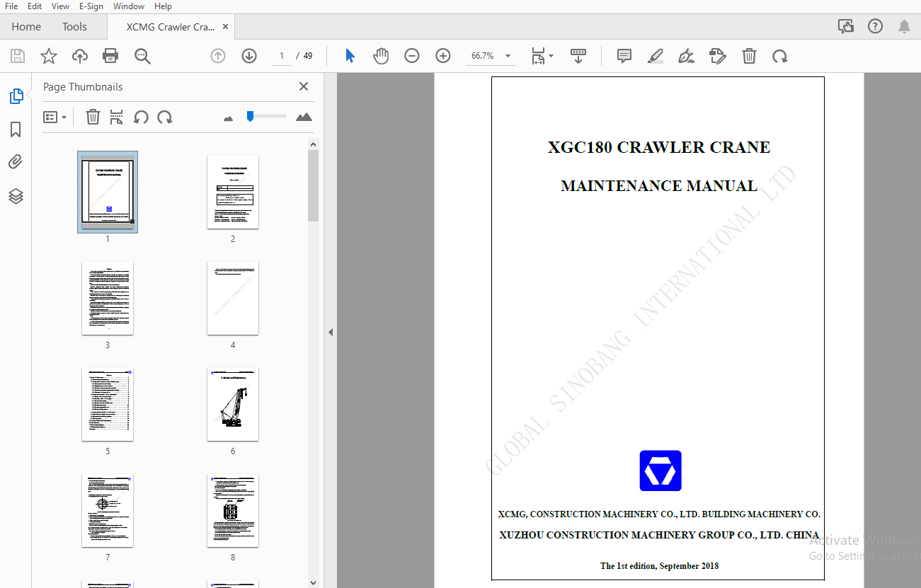The width and height of the screenshot is (921, 588).
Task: Open the Share/review speech icon
Action: click(846, 26)
